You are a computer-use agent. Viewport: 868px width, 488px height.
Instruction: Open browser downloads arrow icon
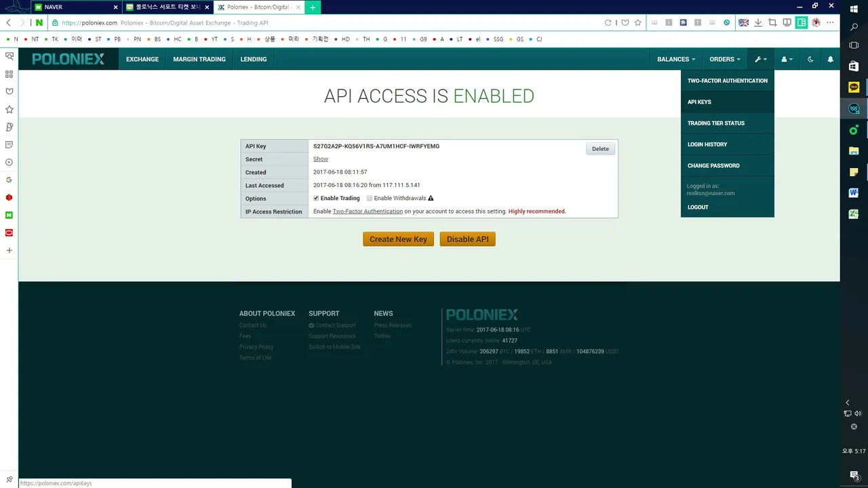758,22
